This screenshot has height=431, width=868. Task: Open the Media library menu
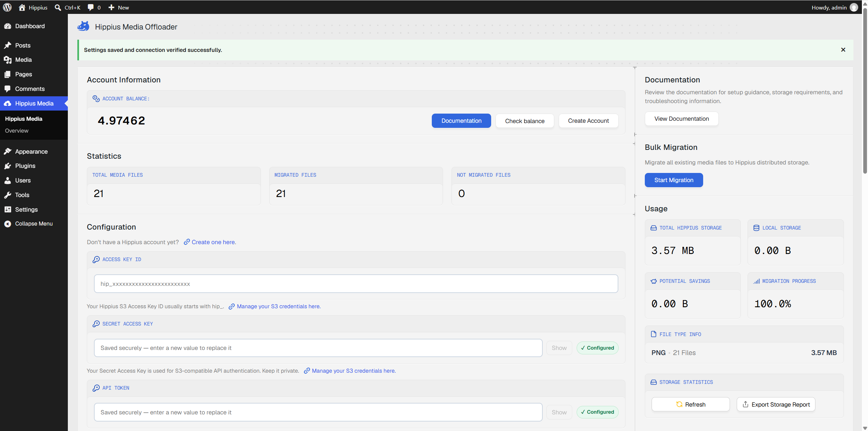coord(34,60)
